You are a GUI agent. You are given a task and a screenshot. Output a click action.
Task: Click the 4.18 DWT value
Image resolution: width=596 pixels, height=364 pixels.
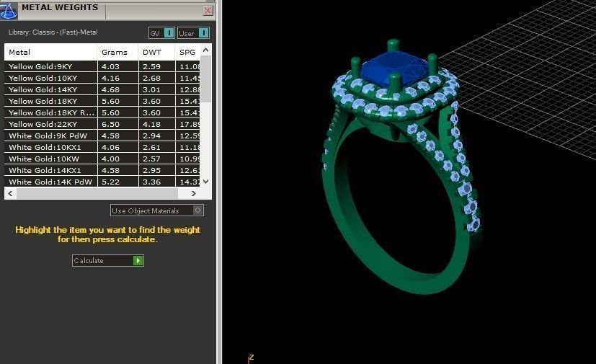156,124
